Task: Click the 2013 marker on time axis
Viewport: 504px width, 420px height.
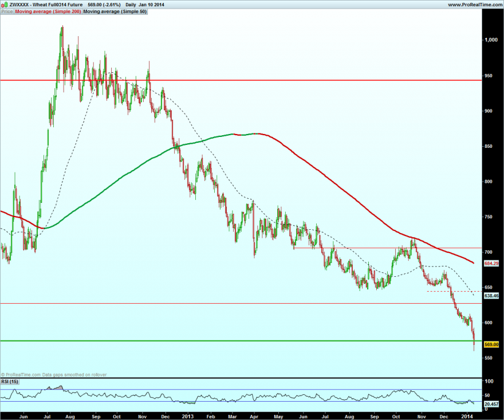Action: [x=187, y=417]
